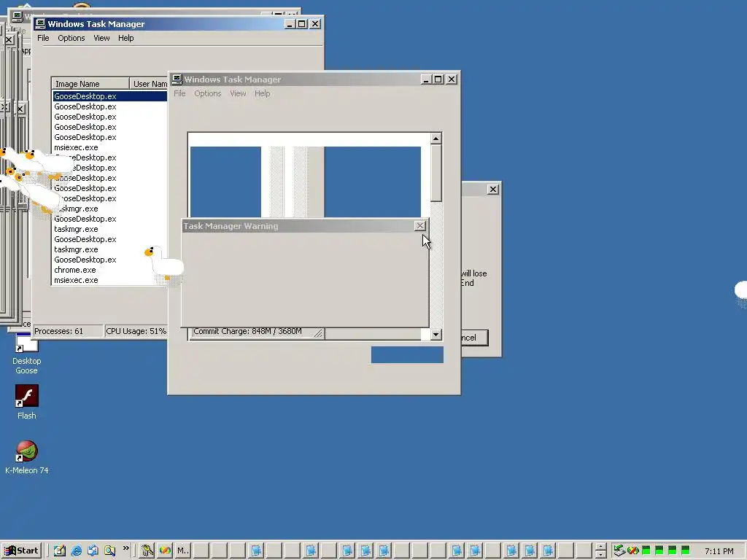Open File menu in the front Task Manager

point(179,93)
